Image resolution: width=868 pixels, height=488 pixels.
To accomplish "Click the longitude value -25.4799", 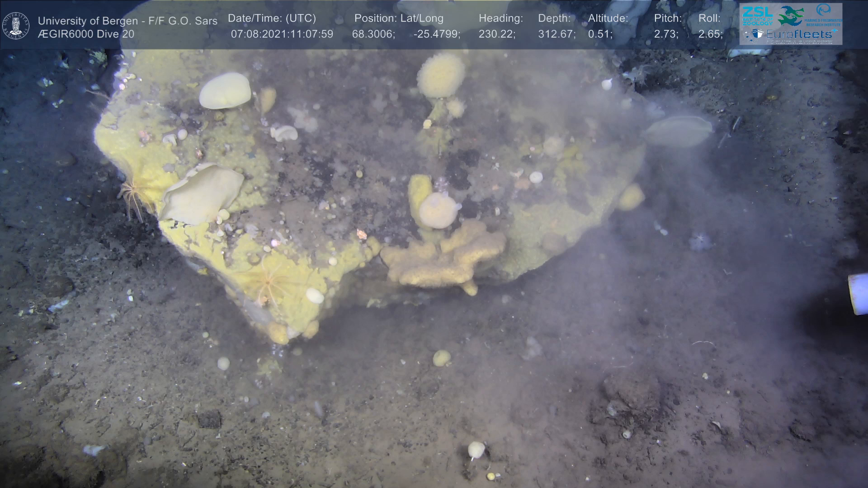I will click(x=436, y=34).
